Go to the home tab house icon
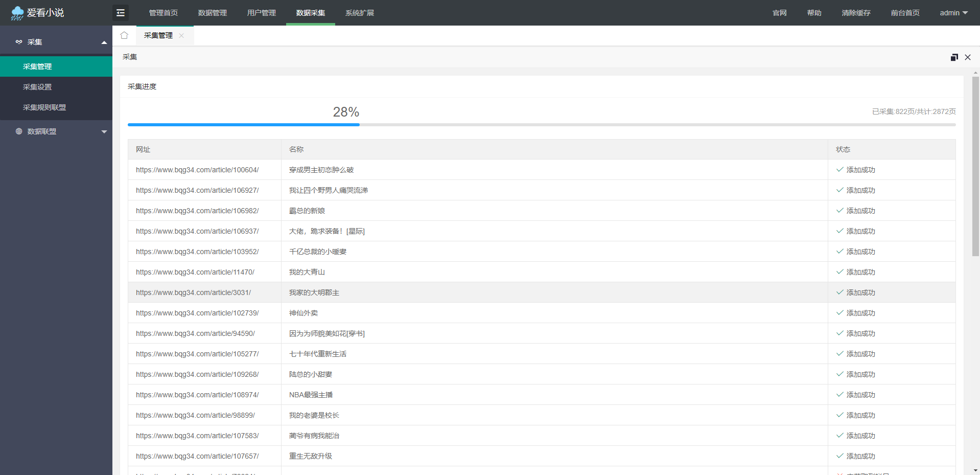 [124, 35]
